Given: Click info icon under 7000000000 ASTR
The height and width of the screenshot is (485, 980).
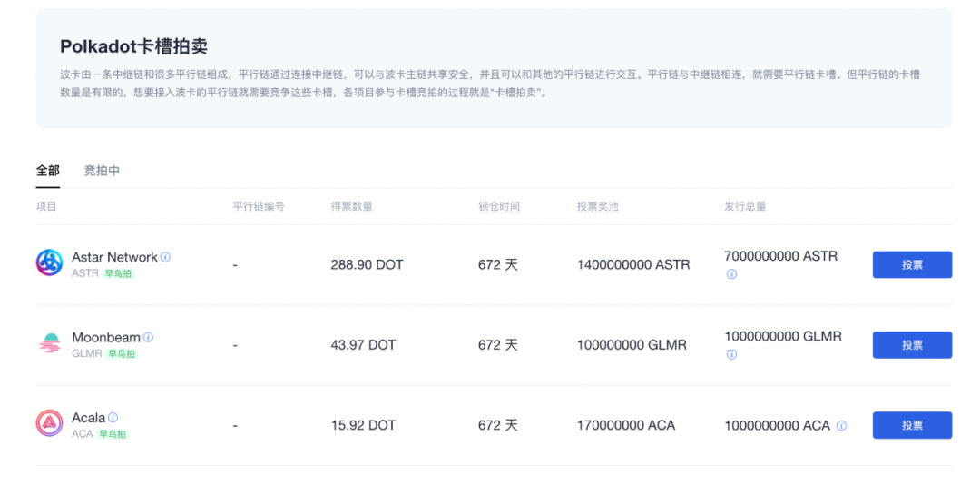Looking at the screenshot, I should click(x=731, y=274).
